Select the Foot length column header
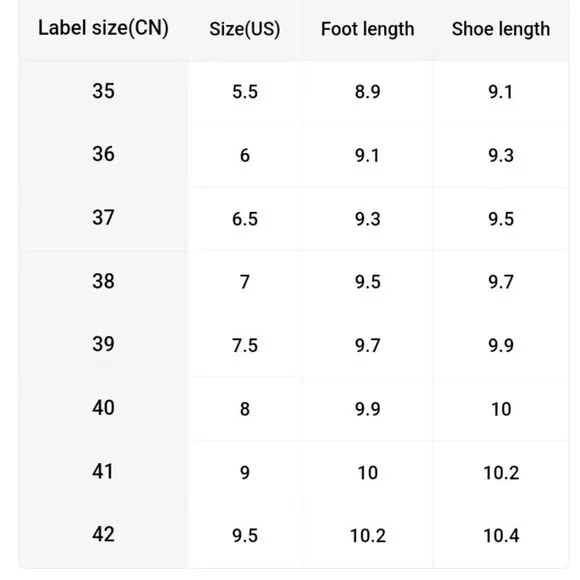The width and height of the screenshot is (580, 580). [367, 29]
